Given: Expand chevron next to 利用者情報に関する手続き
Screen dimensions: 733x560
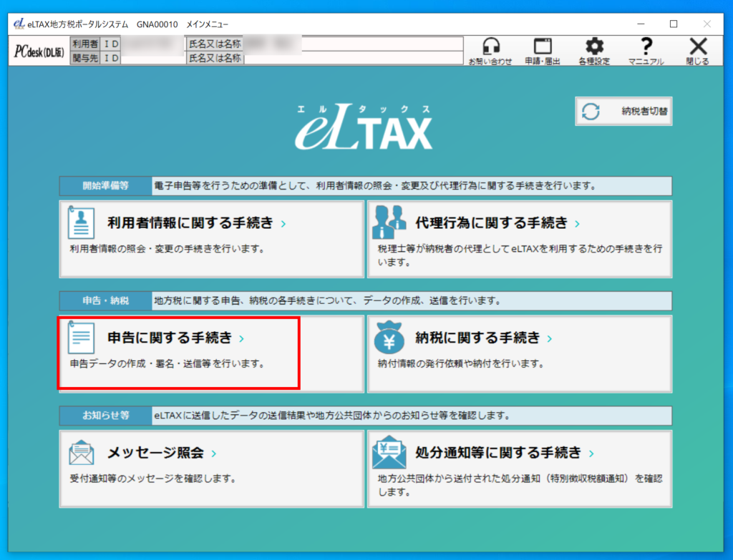Looking at the screenshot, I should coord(284,224).
